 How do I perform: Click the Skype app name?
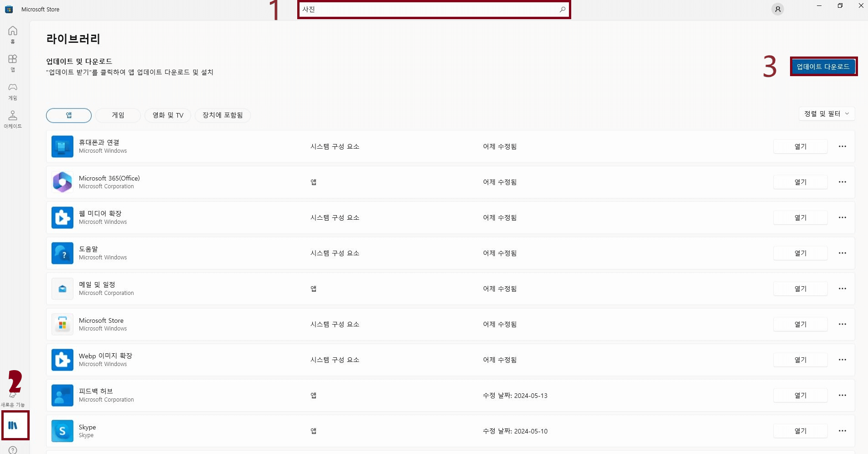click(x=88, y=427)
